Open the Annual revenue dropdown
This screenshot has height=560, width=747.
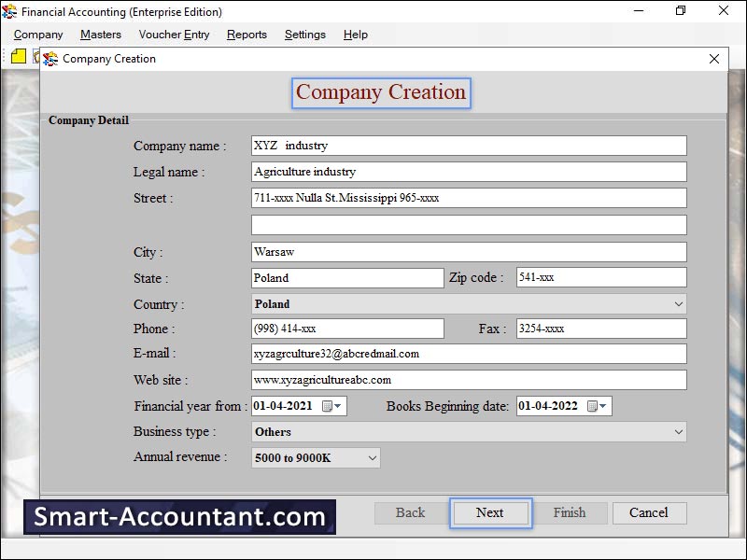tap(372, 458)
